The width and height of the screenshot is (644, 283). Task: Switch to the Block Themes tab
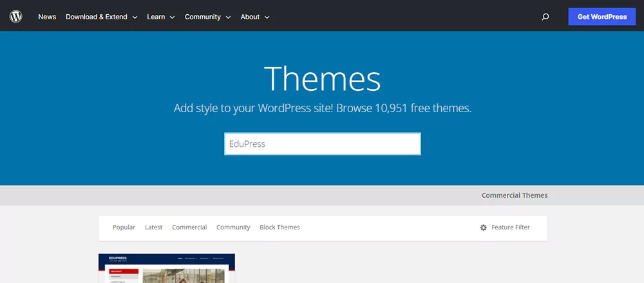279,227
